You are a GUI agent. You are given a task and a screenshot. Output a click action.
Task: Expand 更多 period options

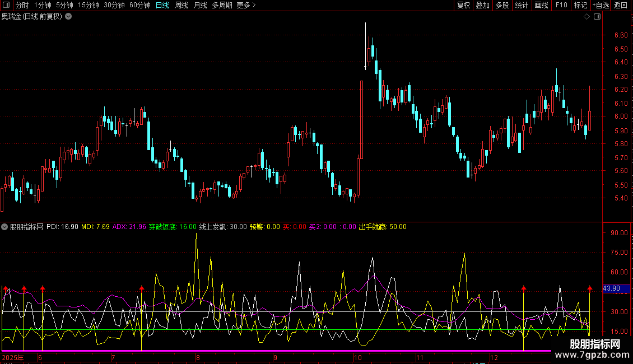(x=246, y=6)
